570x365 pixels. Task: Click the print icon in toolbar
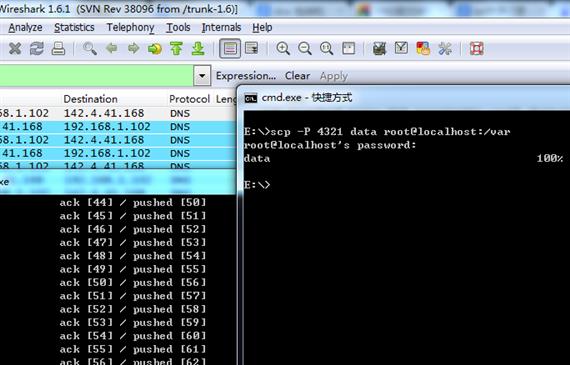coord(58,49)
